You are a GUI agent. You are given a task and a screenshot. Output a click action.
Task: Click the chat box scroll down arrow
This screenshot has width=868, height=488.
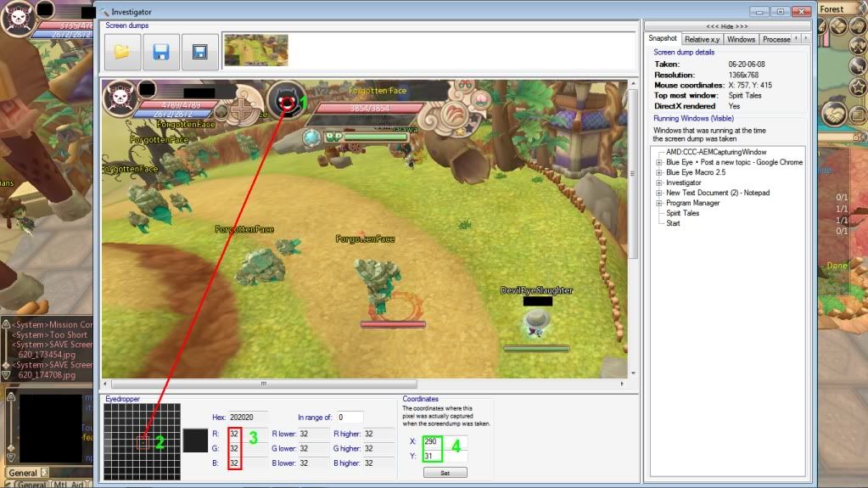10,457
